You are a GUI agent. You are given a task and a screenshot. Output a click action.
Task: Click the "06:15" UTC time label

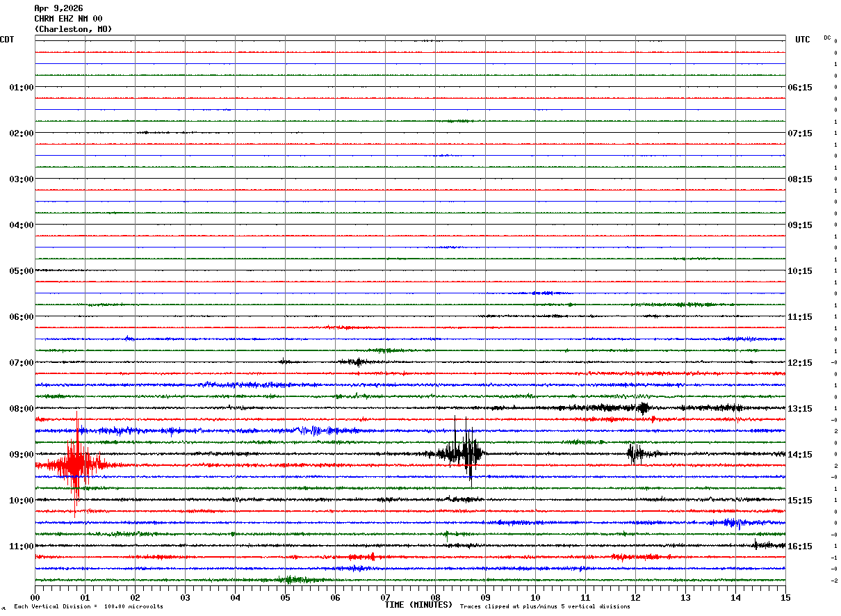click(x=800, y=88)
